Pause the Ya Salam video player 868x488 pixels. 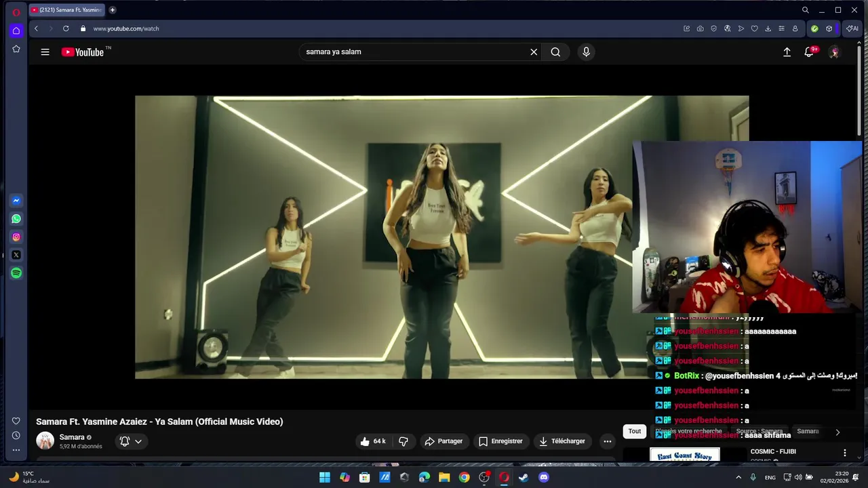[441, 237]
